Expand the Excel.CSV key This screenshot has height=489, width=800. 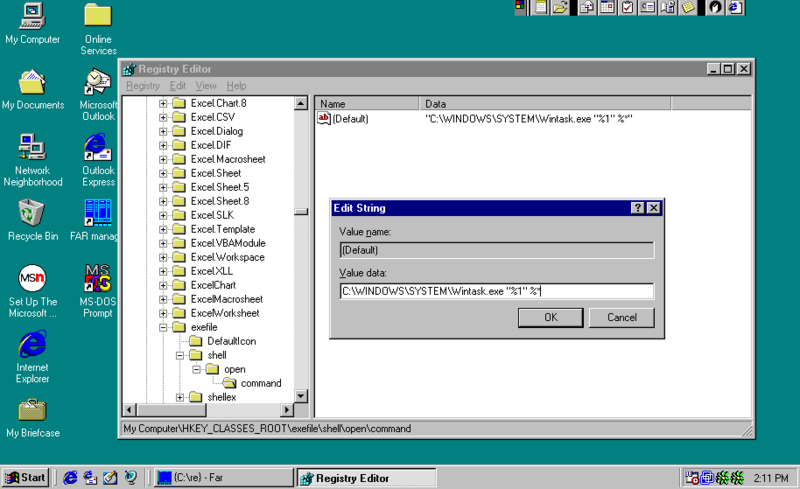pos(163,117)
